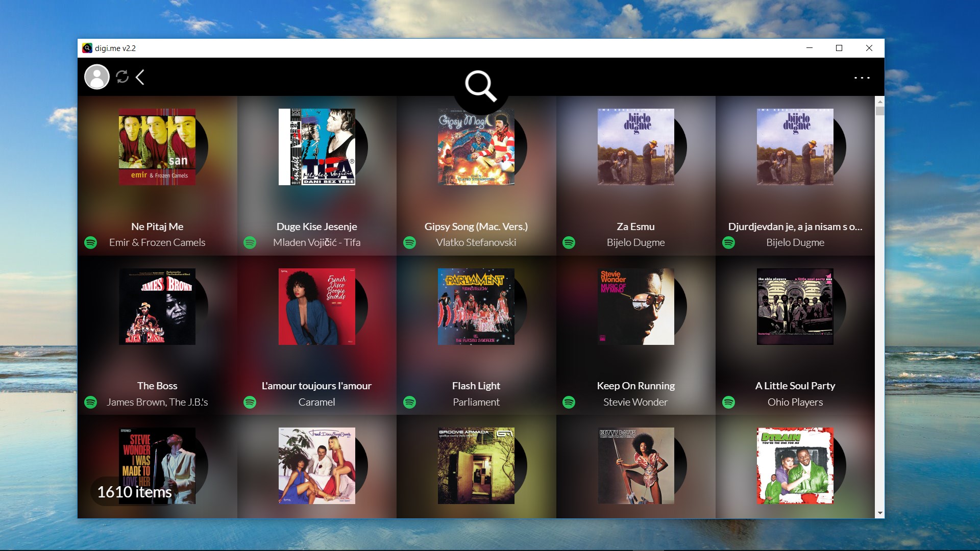This screenshot has height=551, width=980.
Task: Open the Ne Pitaj Me album cover
Action: click(x=157, y=147)
